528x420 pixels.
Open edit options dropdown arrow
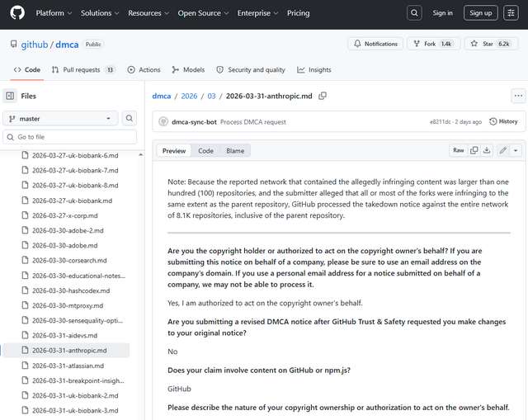click(x=516, y=150)
